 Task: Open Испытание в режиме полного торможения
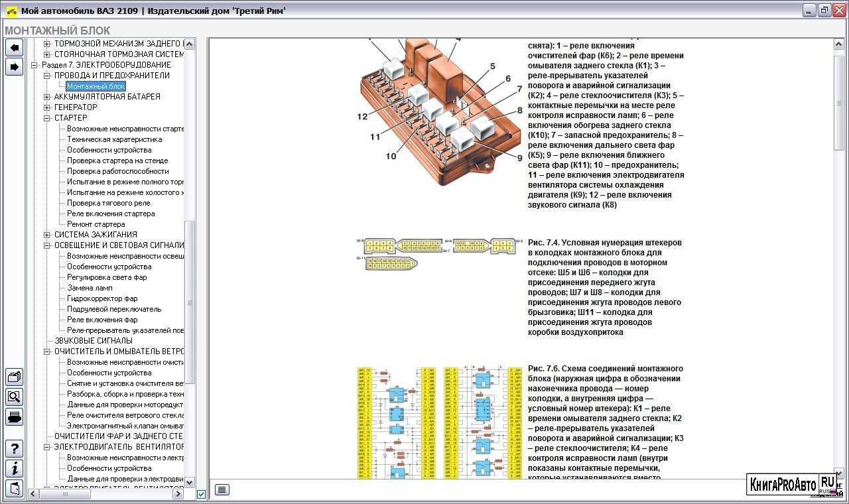(x=125, y=182)
